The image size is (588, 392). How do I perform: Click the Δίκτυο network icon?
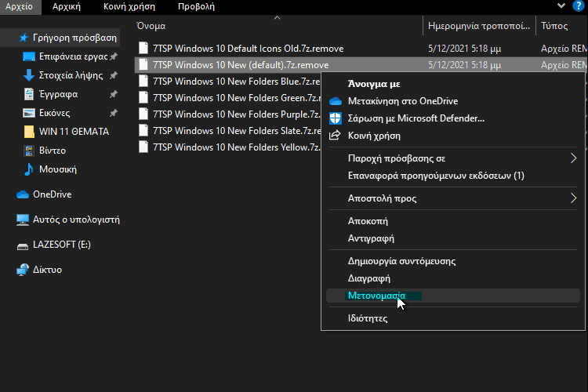tap(23, 270)
